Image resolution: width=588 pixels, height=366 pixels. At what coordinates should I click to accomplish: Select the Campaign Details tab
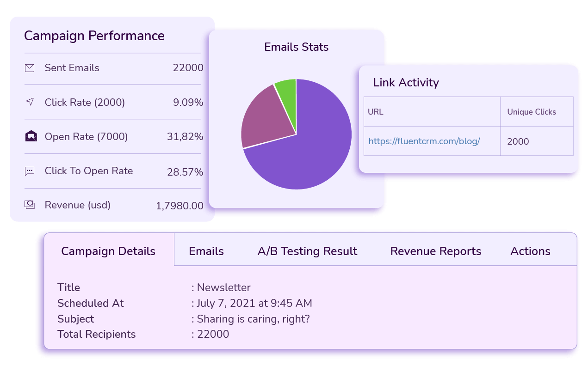click(108, 251)
